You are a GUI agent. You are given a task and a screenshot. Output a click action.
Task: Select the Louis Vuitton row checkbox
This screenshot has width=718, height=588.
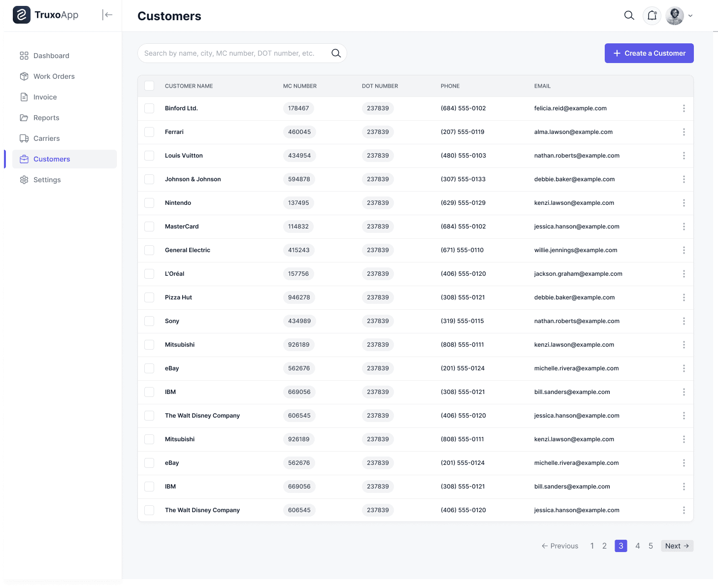point(149,156)
